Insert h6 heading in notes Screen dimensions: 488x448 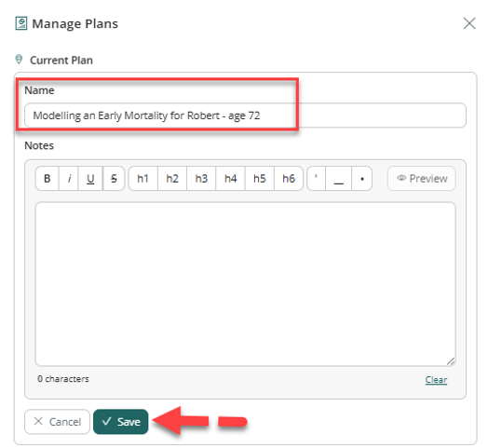(x=289, y=179)
